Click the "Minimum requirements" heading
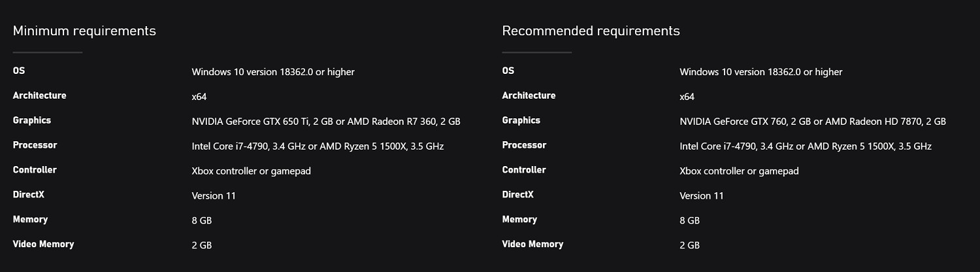 (x=84, y=31)
